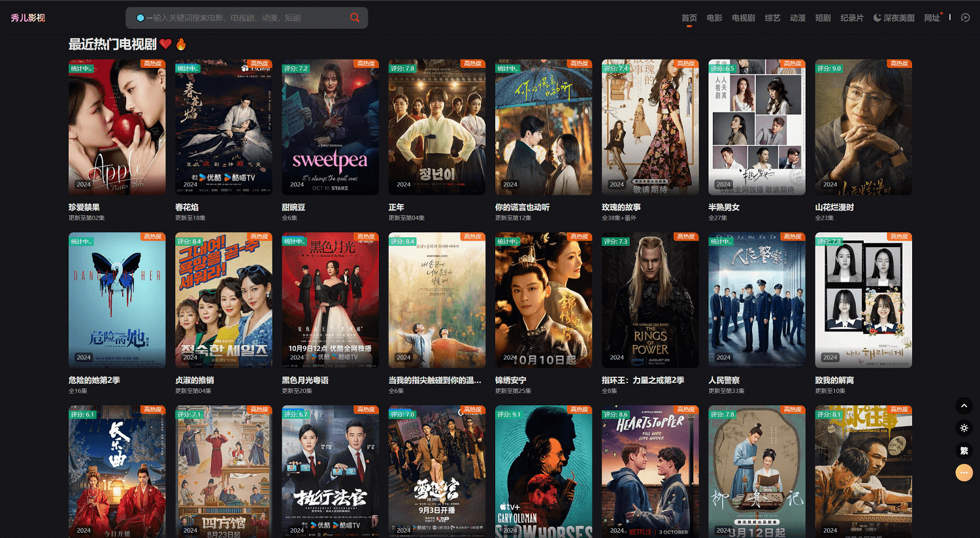Expand the orange three-dots floating menu

[x=964, y=473]
